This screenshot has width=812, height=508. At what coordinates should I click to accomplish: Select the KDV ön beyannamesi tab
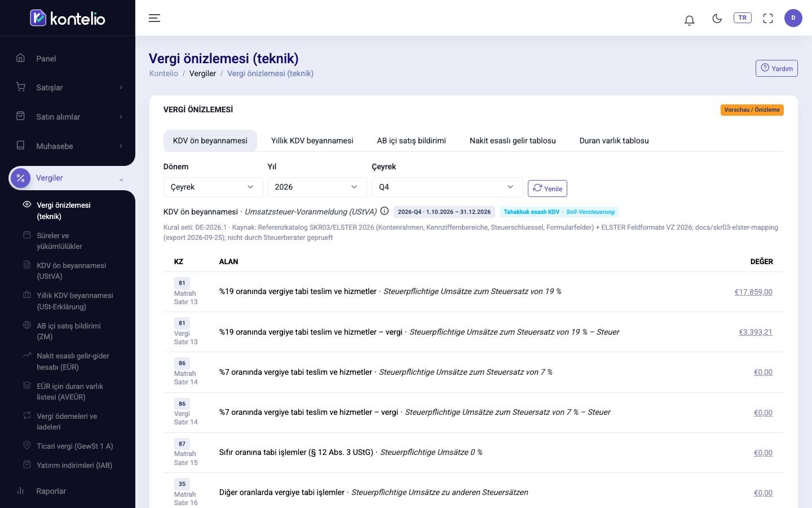tap(210, 141)
